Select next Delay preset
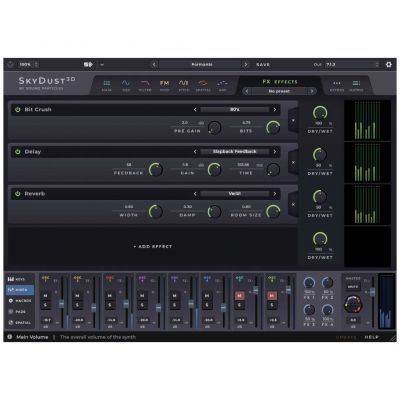The height and width of the screenshot is (400, 400). point(275,152)
